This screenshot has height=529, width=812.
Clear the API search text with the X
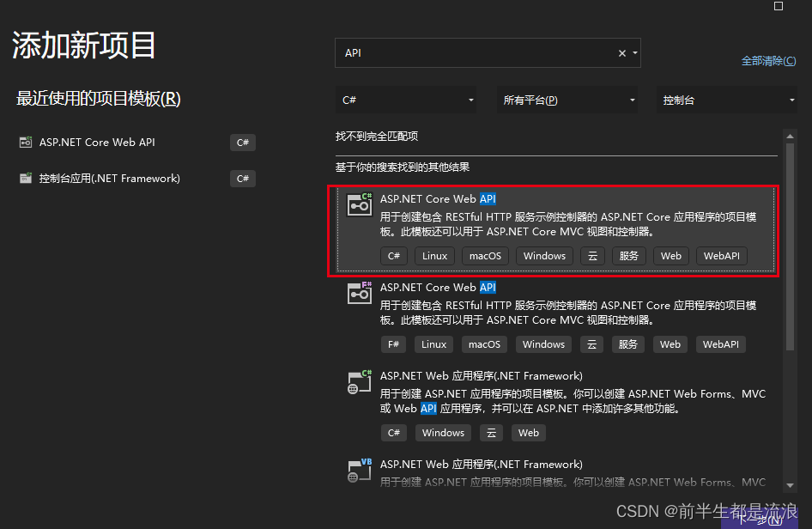[x=622, y=53]
